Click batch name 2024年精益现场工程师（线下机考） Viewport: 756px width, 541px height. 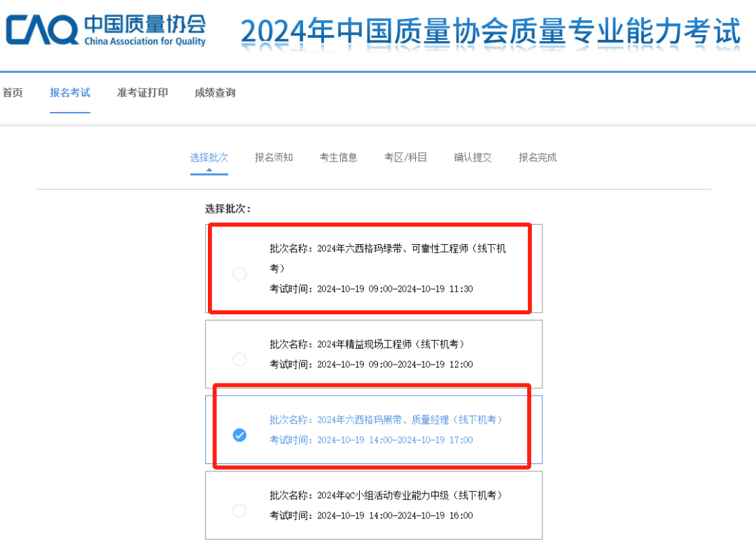coord(367,344)
